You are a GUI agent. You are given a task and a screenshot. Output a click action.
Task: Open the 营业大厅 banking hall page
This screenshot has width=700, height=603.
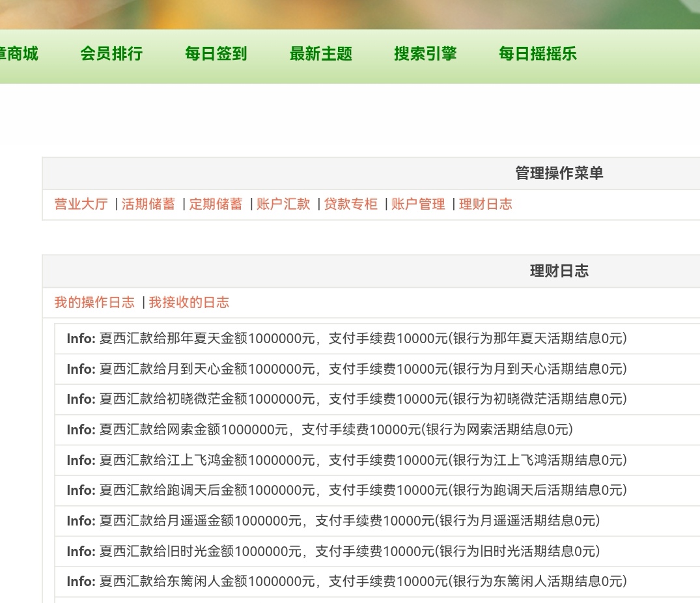(x=79, y=204)
